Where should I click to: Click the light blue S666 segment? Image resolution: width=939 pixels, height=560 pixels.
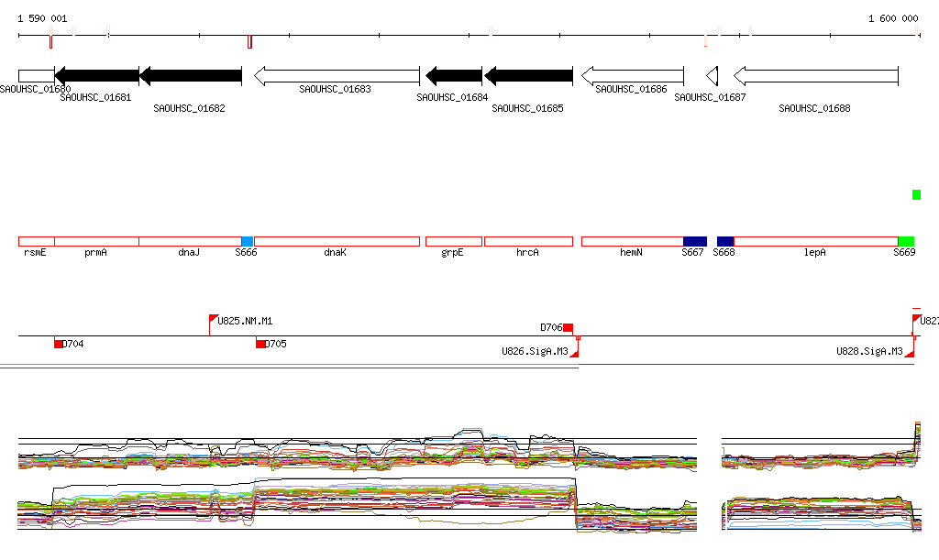(247, 241)
